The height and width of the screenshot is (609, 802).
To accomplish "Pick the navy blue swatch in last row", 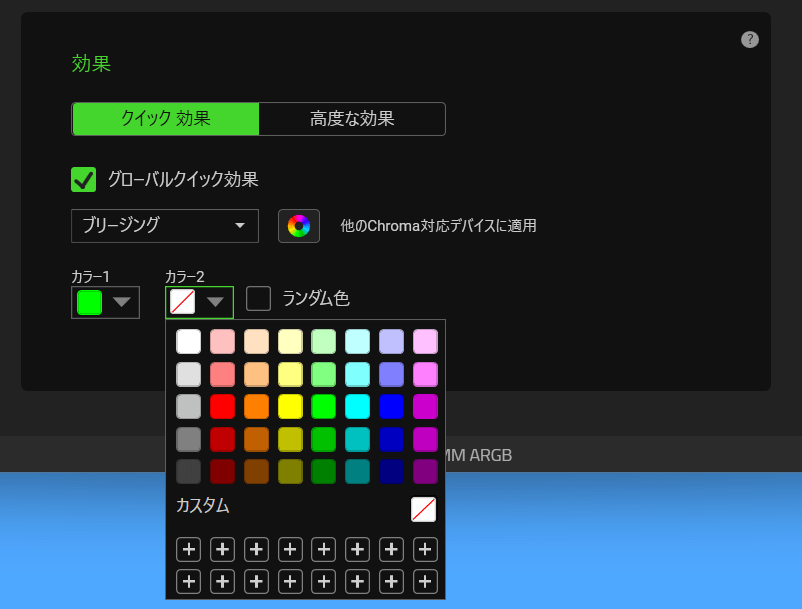I will point(391,471).
